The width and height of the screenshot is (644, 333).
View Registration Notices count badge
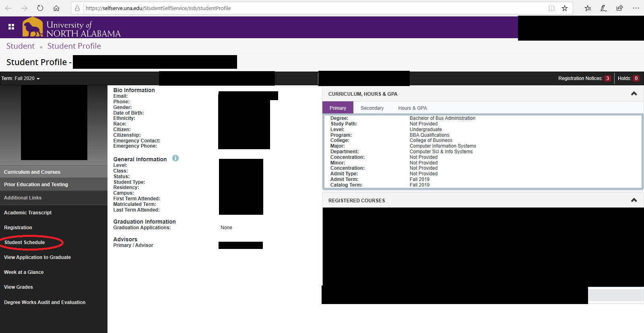click(x=607, y=78)
